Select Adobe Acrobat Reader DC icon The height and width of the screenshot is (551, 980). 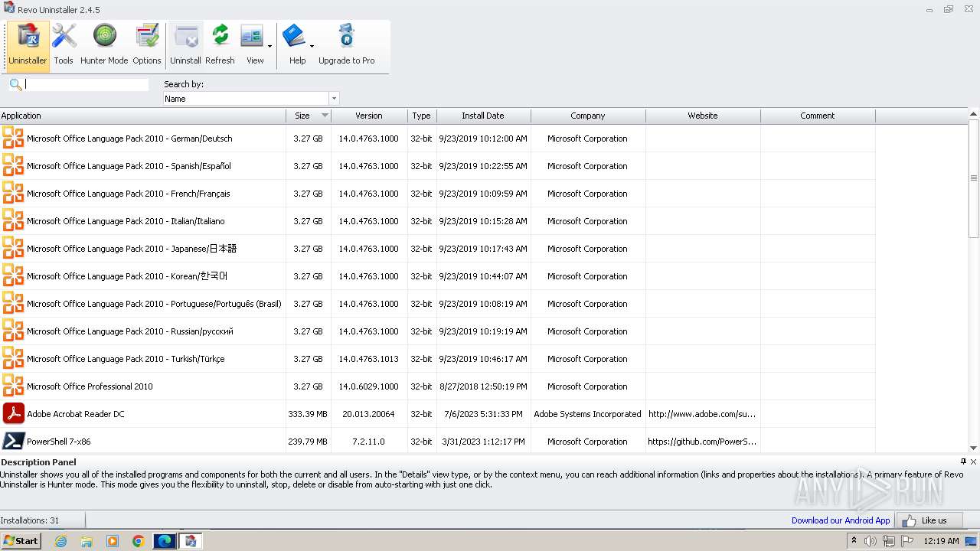13,413
